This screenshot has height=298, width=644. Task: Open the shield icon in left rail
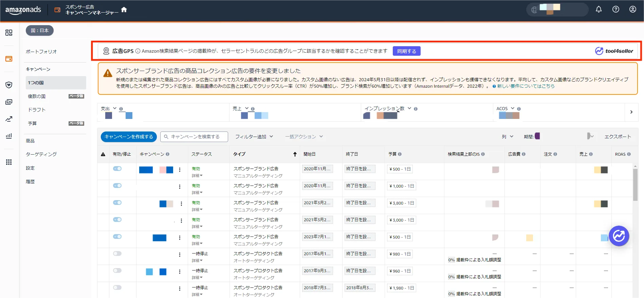(x=9, y=85)
